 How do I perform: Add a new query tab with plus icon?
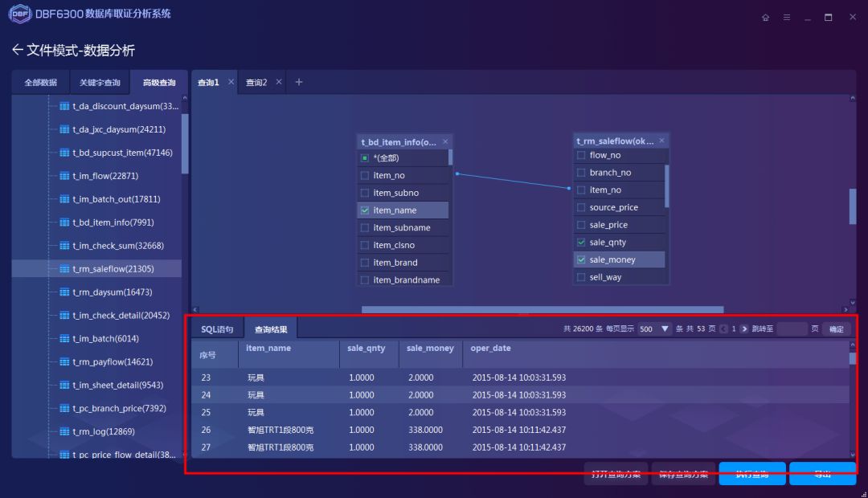coord(299,82)
